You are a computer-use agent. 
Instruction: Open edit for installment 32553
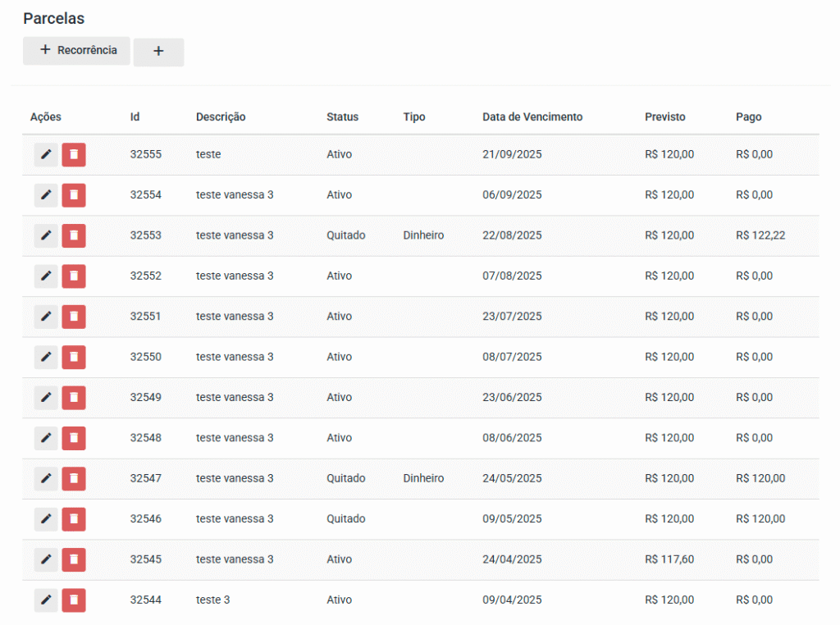[46, 235]
